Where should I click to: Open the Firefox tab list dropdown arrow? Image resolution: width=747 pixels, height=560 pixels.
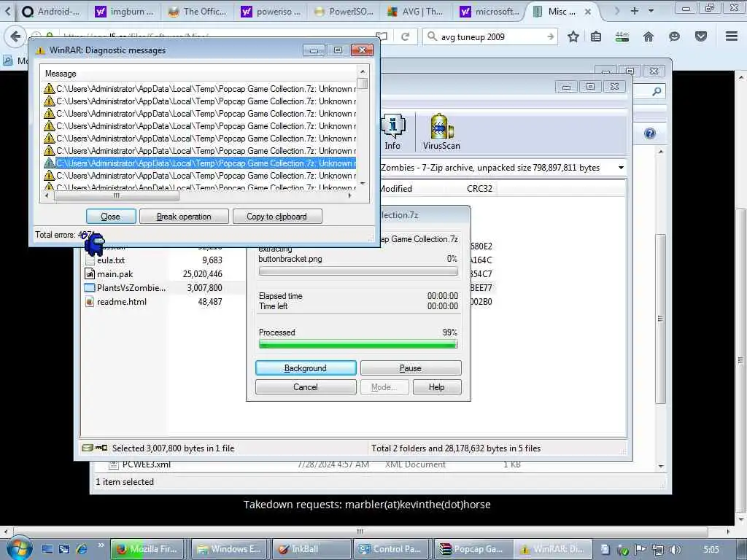coord(651,10)
